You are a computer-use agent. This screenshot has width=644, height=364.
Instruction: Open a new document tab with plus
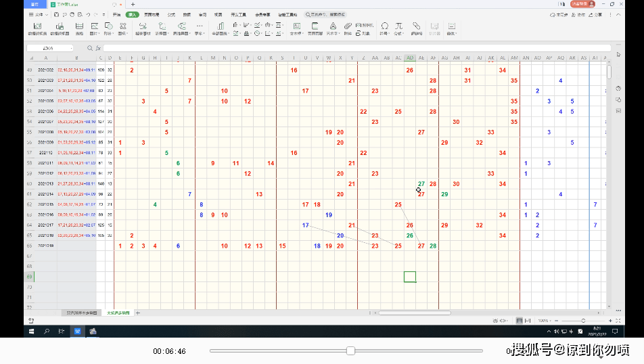[x=133, y=4]
